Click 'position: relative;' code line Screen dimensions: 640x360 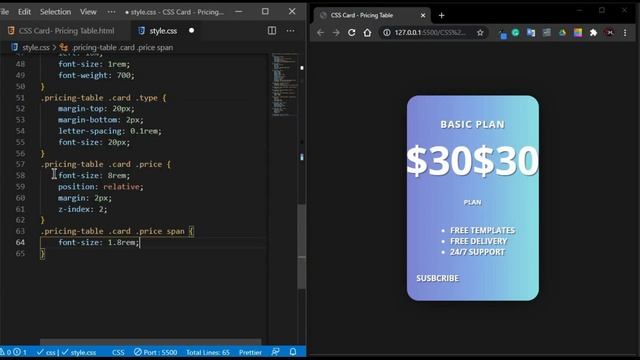101,187
